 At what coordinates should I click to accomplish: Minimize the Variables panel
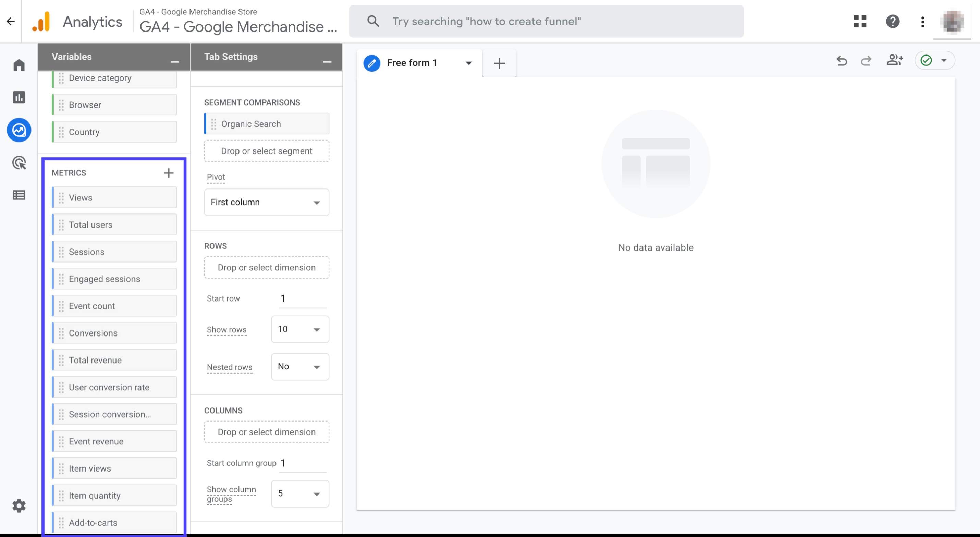[175, 62]
